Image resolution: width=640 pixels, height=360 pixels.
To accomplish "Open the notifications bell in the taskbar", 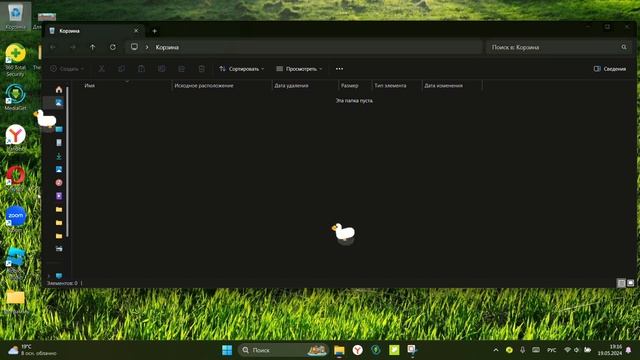I will click(629, 350).
